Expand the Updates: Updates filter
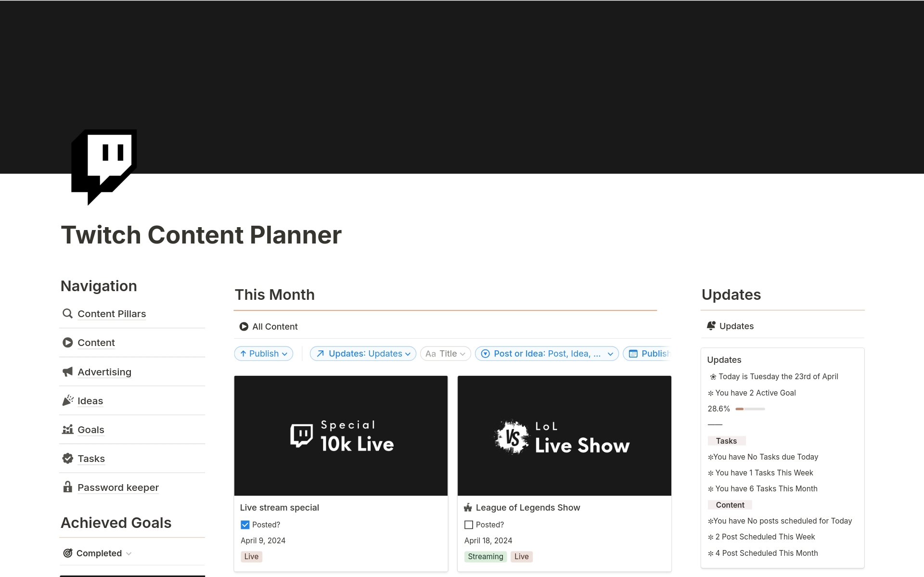924x577 pixels. (x=363, y=354)
